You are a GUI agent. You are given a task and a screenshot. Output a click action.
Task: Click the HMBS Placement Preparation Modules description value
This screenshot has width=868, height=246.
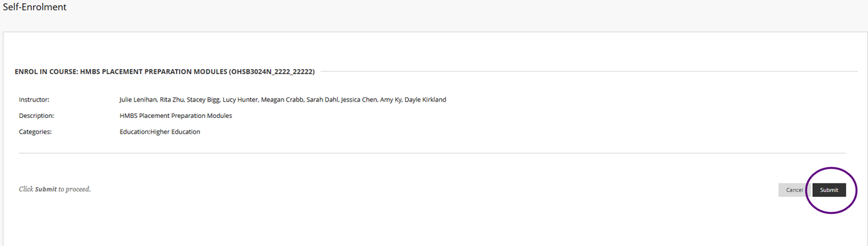pyautogui.click(x=176, y=116)
